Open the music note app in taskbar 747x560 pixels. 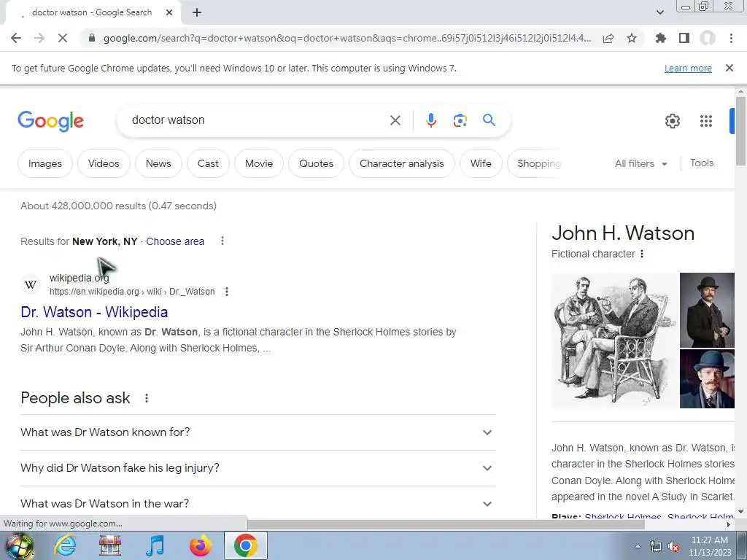point(155,545)
